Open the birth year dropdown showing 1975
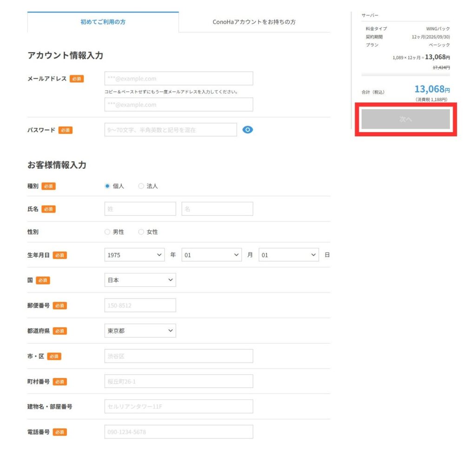 (x=134, y=254)
